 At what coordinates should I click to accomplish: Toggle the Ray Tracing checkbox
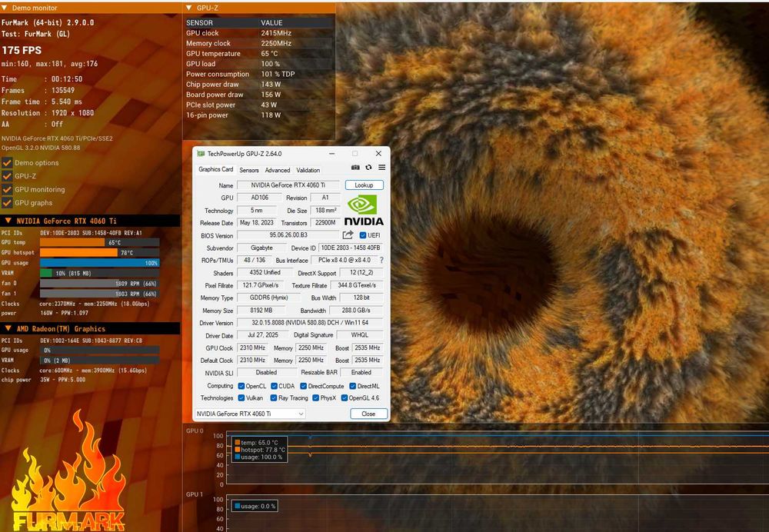point(274,398)
